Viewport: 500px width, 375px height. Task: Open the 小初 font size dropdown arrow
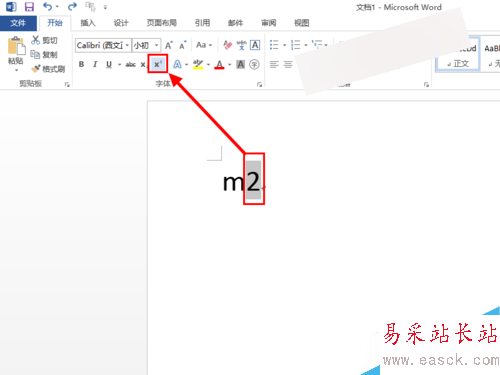[x=156, y=45]
